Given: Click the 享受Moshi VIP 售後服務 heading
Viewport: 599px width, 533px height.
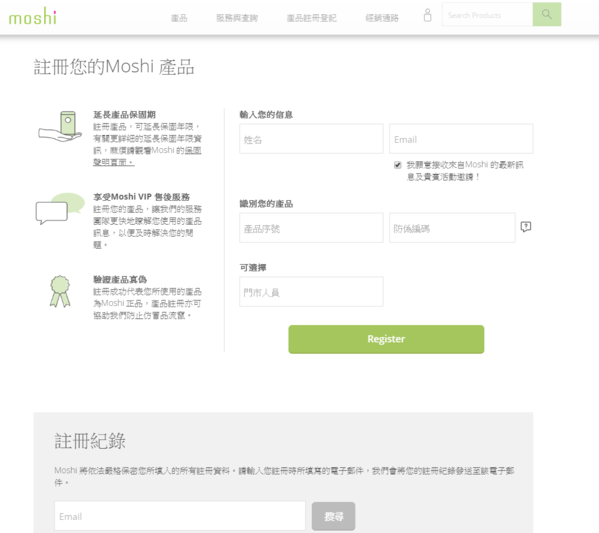Looking at the screenshot, I should click(141, 197).
